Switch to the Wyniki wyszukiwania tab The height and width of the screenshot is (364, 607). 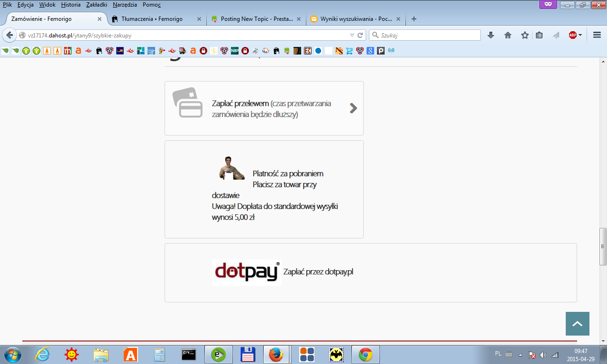point(356,19)
